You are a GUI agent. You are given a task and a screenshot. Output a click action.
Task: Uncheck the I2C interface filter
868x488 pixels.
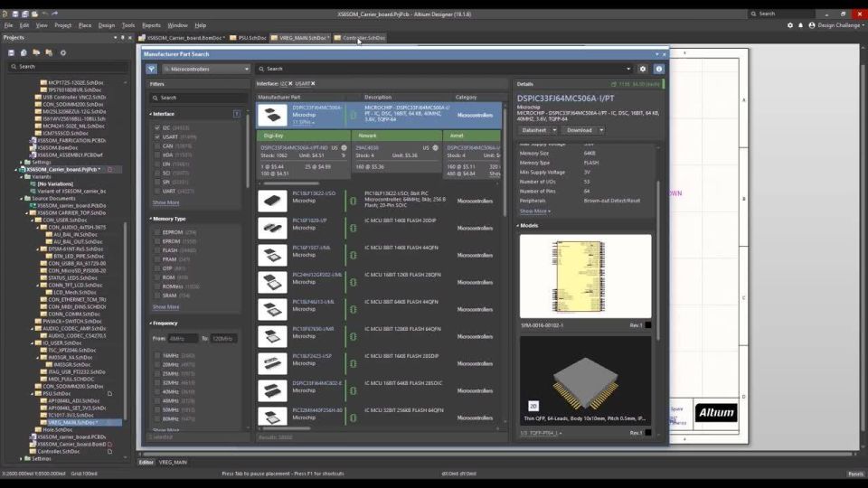pyautogui.click(x=157, y=127)
